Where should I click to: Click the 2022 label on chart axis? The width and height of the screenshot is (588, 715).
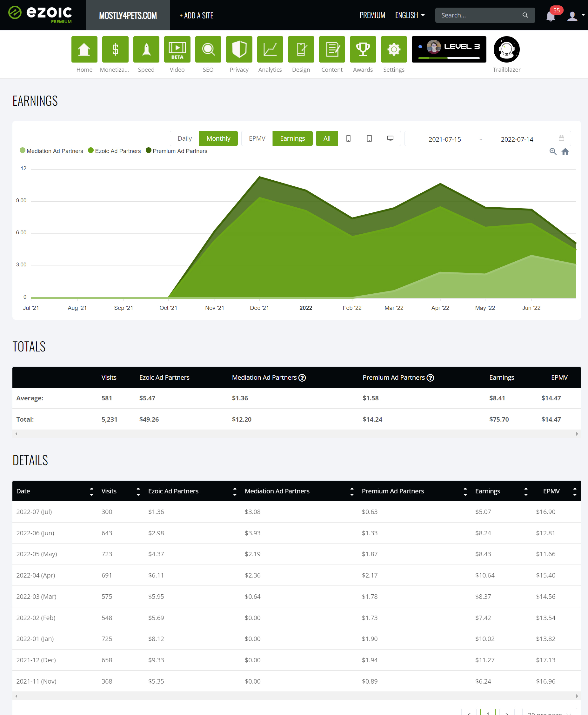[306, 308]
